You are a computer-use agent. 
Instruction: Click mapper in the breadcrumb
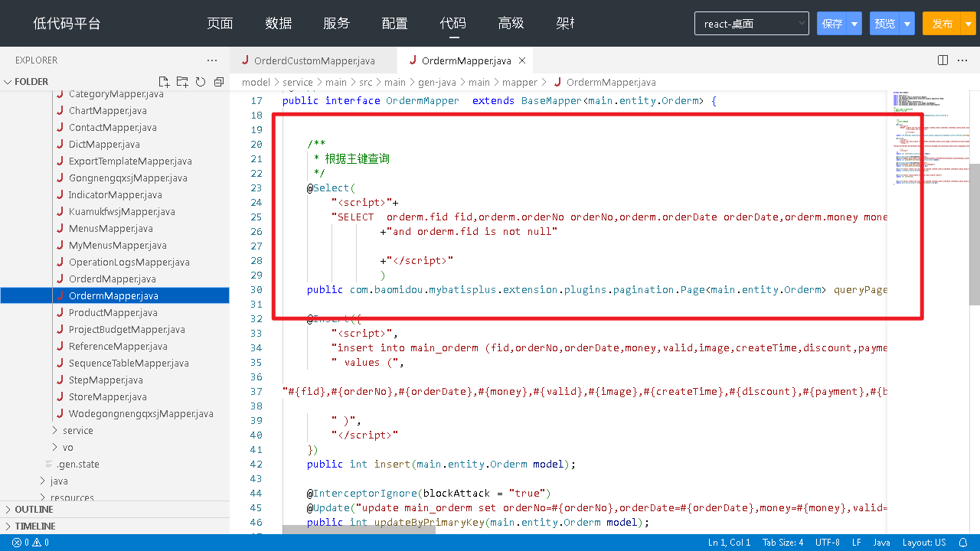(520, 82)
